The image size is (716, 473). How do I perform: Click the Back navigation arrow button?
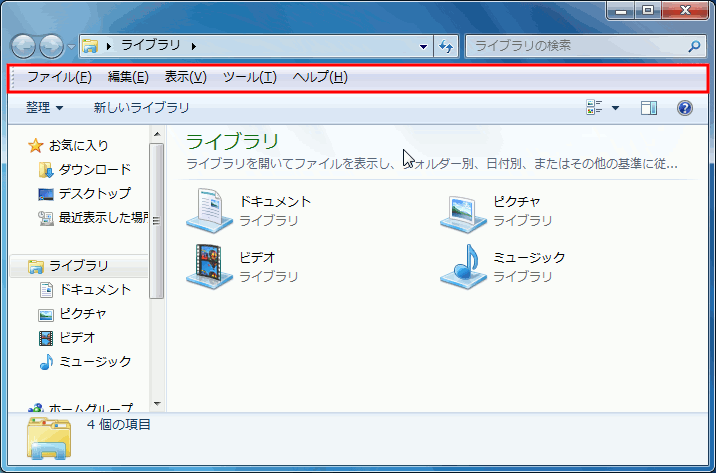point(23,46)
